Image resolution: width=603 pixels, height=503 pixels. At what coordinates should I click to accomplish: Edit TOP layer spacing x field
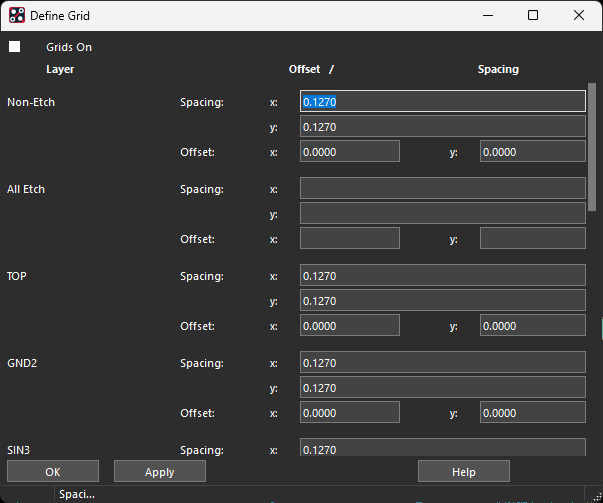(442, 276)
